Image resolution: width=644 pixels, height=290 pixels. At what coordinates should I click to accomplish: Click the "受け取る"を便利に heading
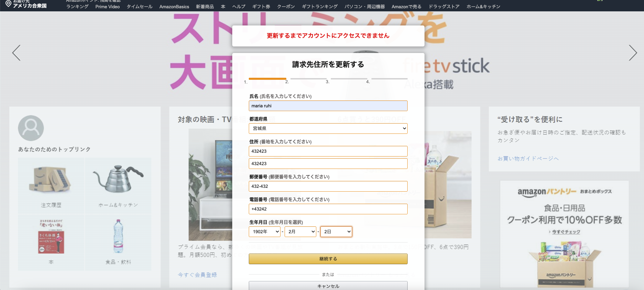[530, 119]
